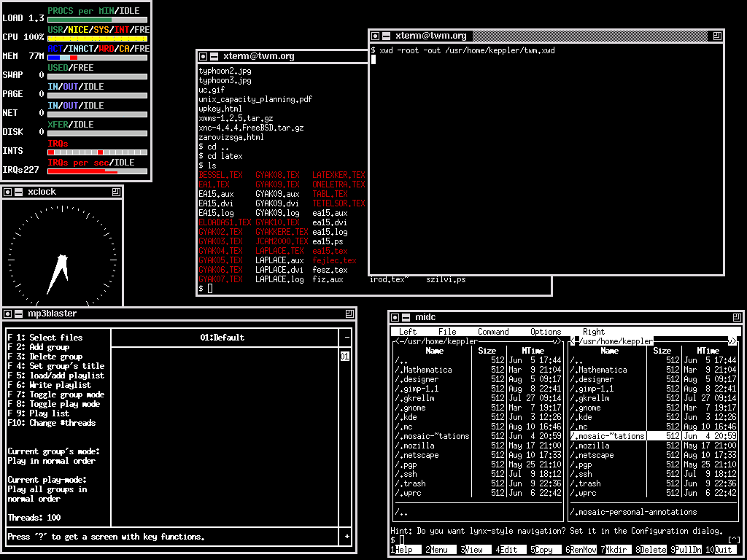Click the front xterm resize icon
This screenshot has width=747, height=560.
coord(718,36)
